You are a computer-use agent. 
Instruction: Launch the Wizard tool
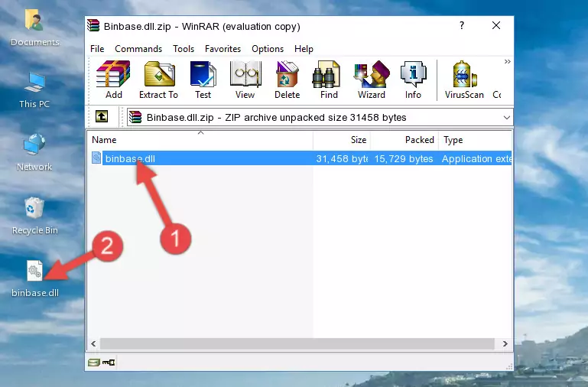(x=372, y=80)
